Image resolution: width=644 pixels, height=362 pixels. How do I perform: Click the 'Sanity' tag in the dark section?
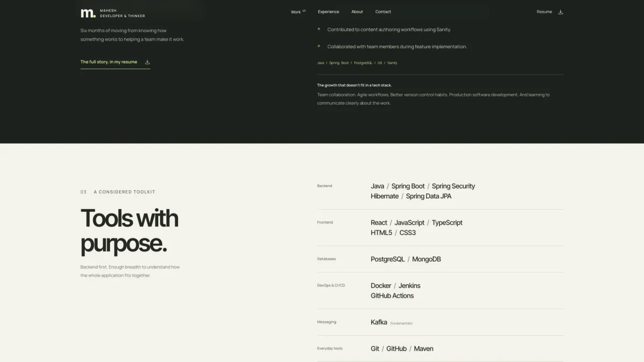coord(392,63)
